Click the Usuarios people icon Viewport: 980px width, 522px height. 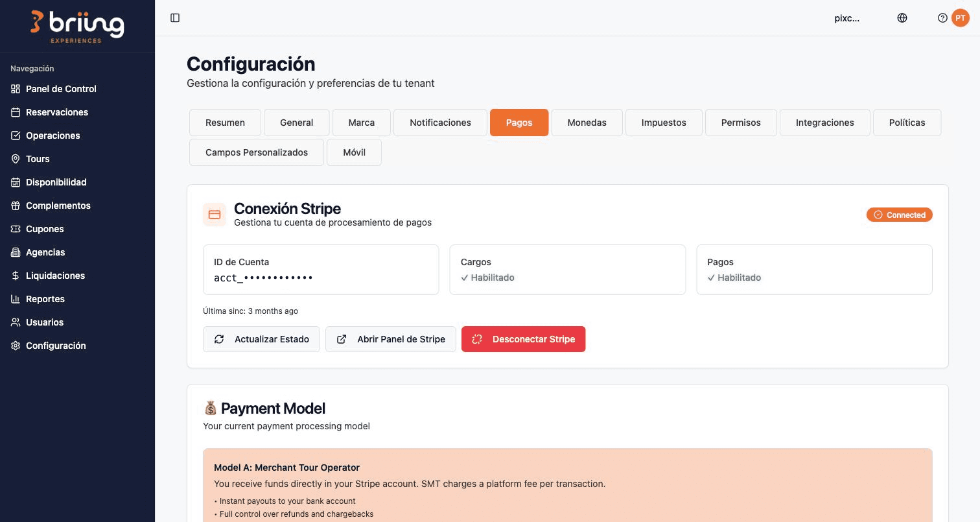[x=16, y=322]
